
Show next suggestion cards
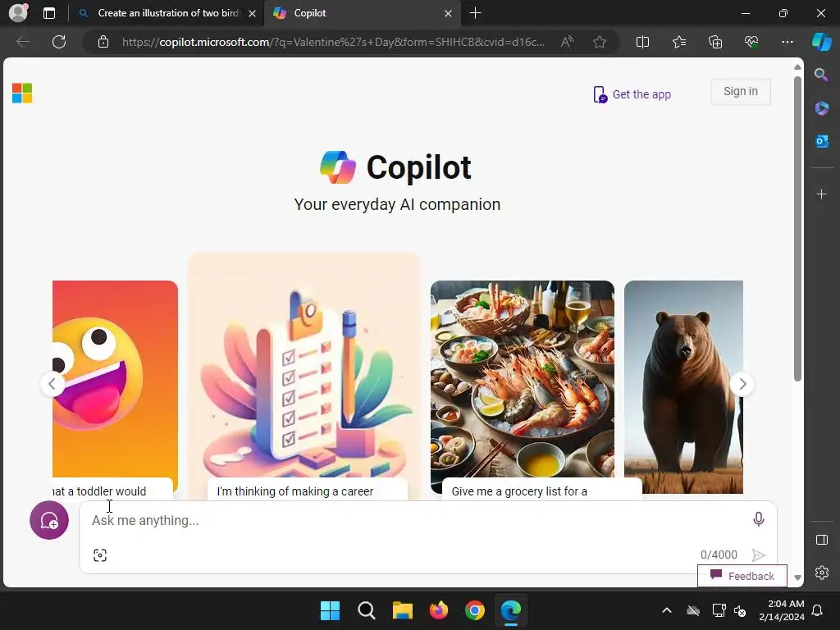click(x=742, y=384)
